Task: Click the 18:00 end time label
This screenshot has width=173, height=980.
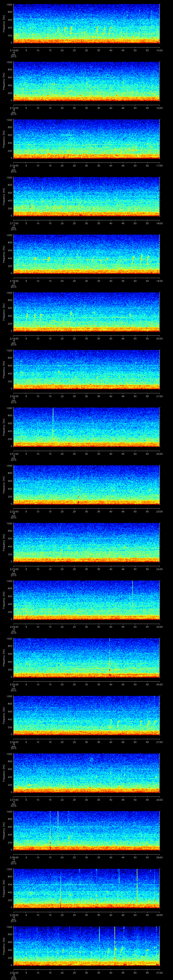Action: (160, 223)
